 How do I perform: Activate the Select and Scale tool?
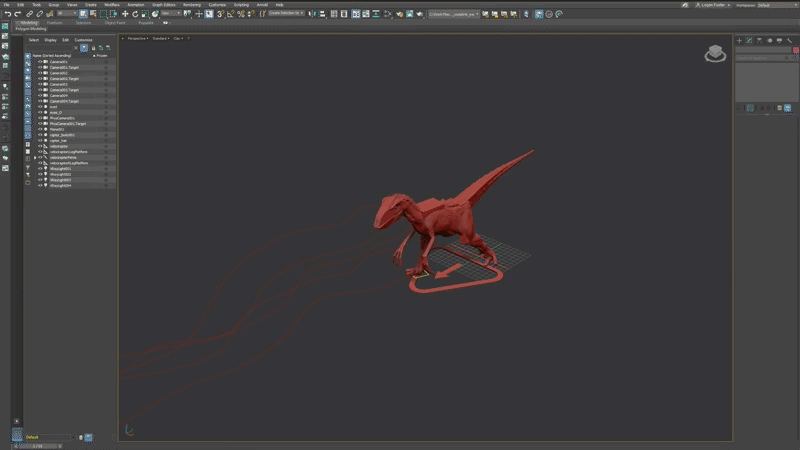(145, 14)
